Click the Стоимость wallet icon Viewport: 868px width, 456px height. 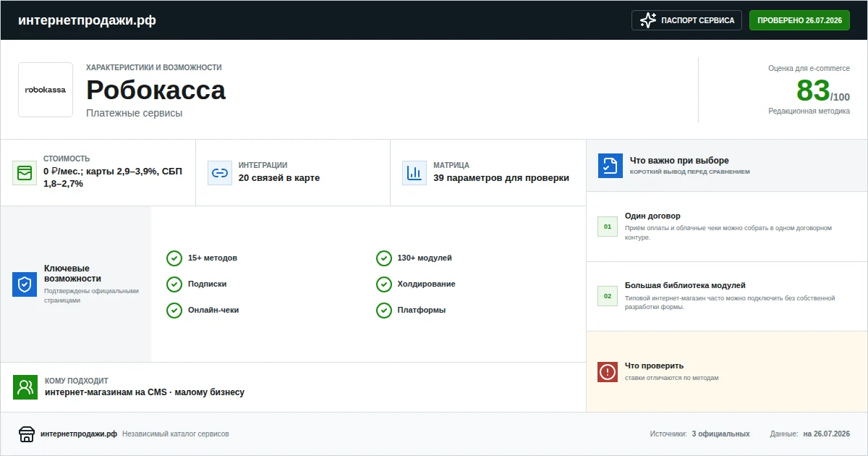pos(25,173)
